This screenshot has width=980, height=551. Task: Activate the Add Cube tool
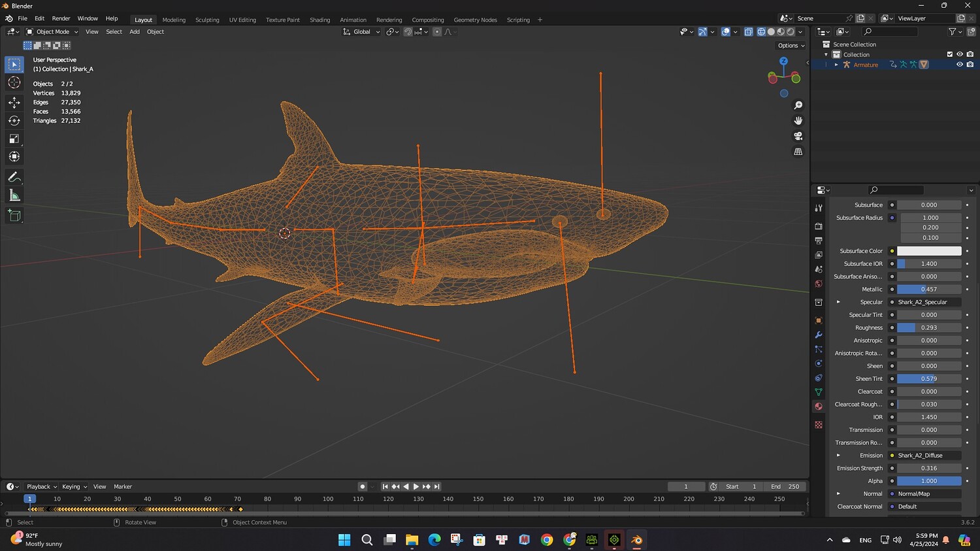click(14, 216)
